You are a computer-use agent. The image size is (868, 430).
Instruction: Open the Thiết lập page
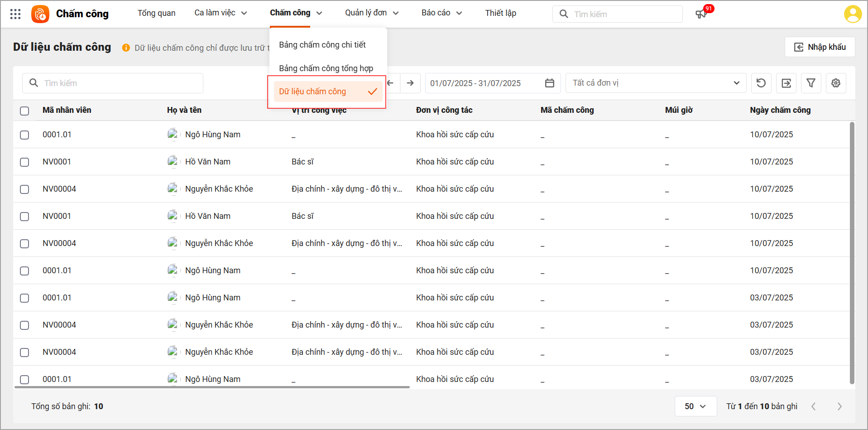point(500,13)
